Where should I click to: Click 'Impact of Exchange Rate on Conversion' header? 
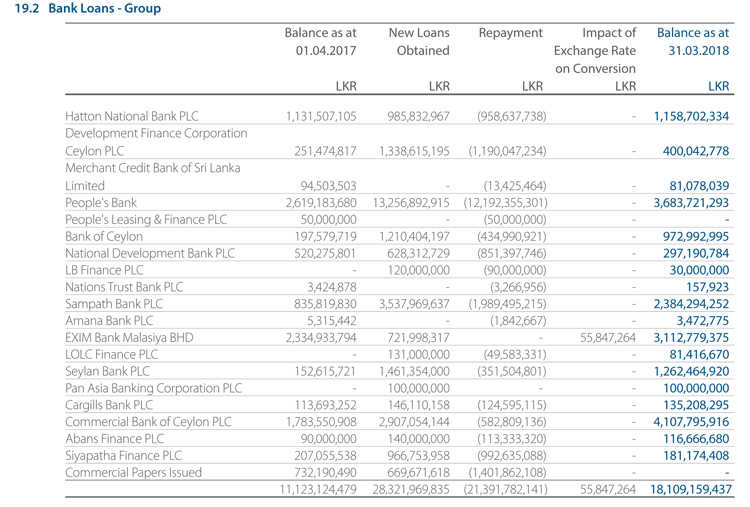pyautogui.click(x=595, y=51)
